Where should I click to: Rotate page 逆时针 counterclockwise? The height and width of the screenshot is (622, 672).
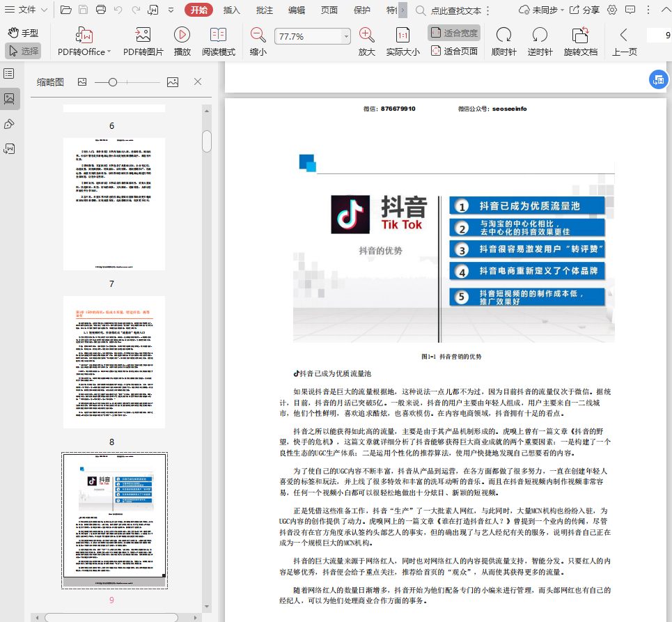[540, 42]
